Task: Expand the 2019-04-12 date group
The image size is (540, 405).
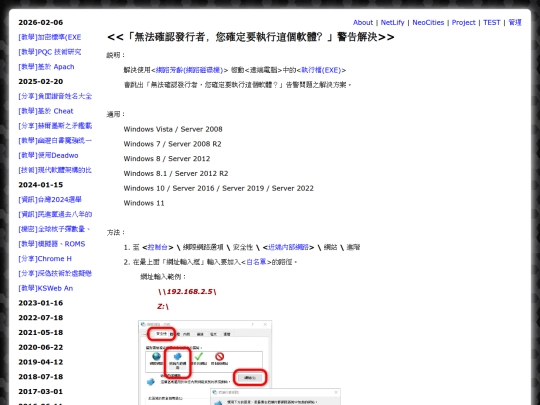Action: [x=41, y=362]
